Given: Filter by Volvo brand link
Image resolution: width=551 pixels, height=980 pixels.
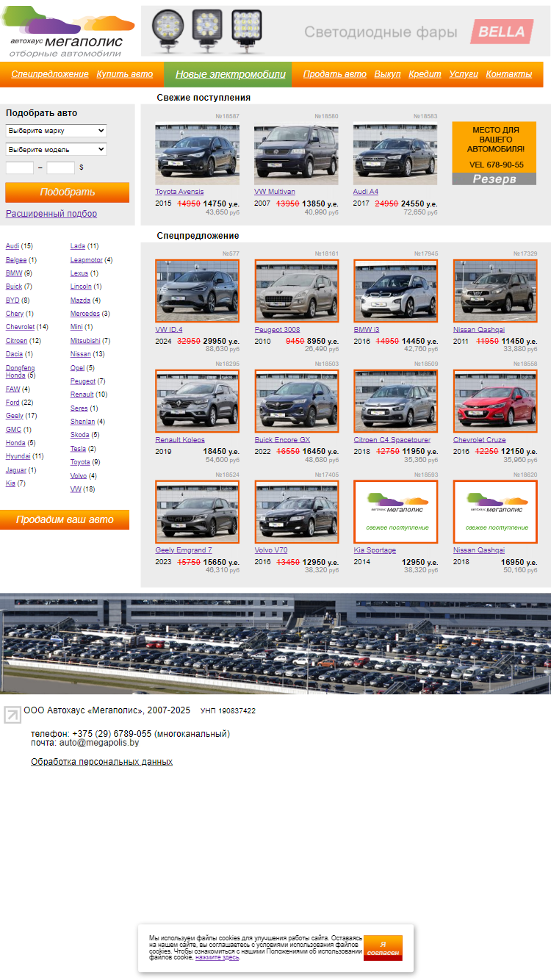Looking at the screenshot, I should click(x=79, y=476).
